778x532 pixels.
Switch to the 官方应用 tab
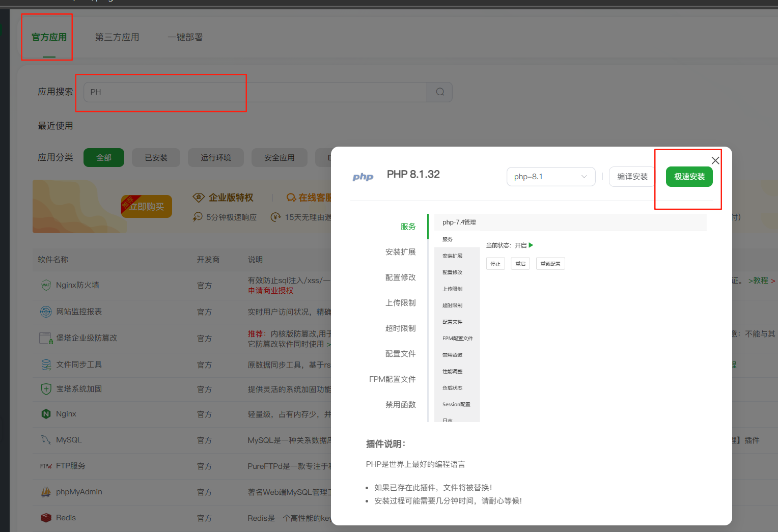point(49,37)
